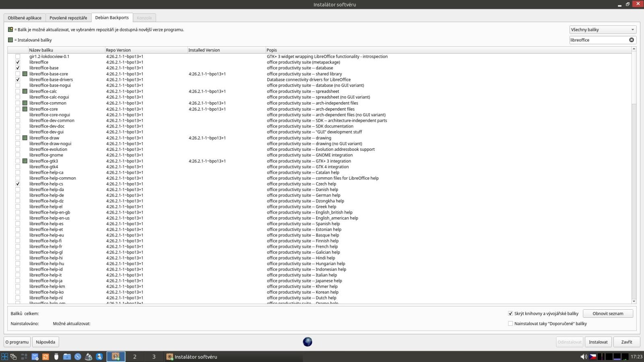Select the 'Debian Backports' tab

(x=112, y=18)
